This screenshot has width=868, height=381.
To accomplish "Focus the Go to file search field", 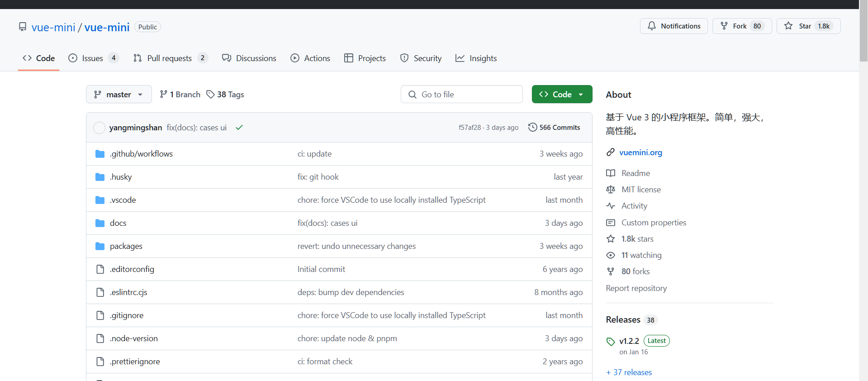I will click(461, 94).
